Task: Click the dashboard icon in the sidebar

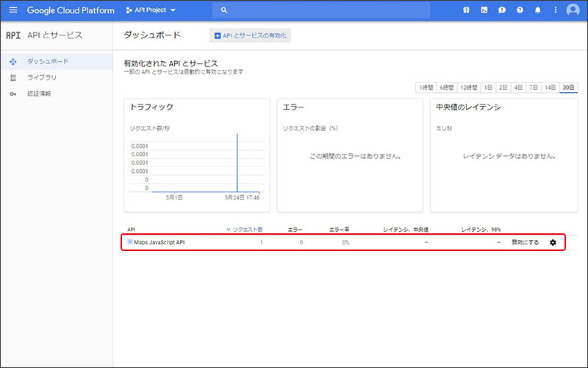Action: 13,62
